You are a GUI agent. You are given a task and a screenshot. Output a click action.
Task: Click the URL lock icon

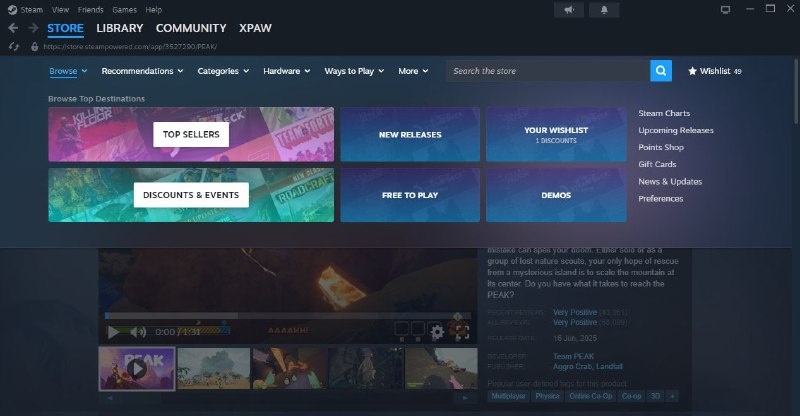coord(35,46)
